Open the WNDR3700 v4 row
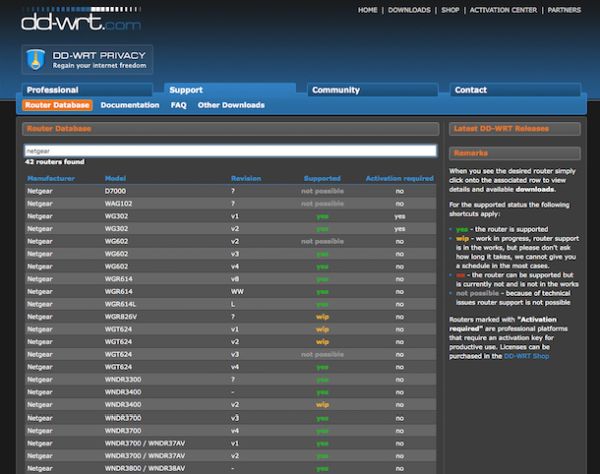600x474 pixels. pyautogui.click(x=230, y=431)
